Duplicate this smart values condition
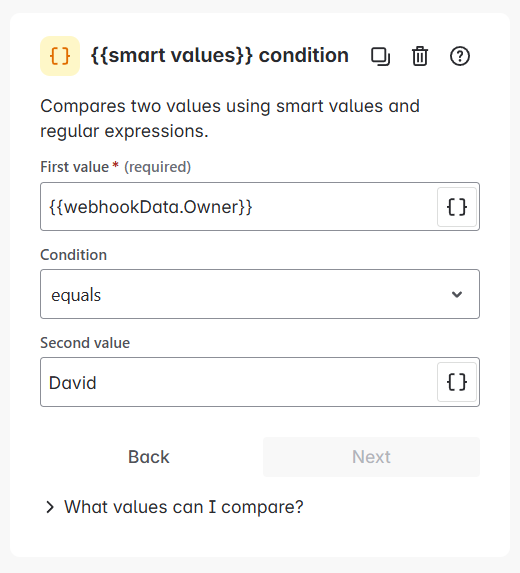 tap(380, 56)
